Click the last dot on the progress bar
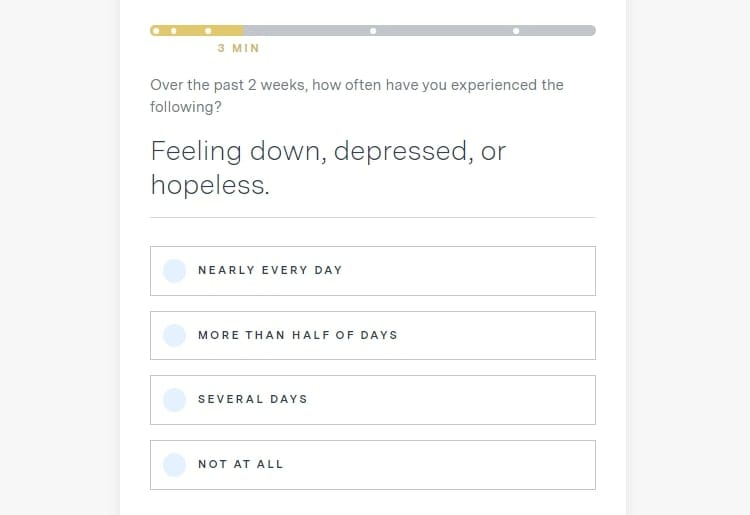Screen dimensions: 750x515 pyautogui.click(x=516, y=31)
